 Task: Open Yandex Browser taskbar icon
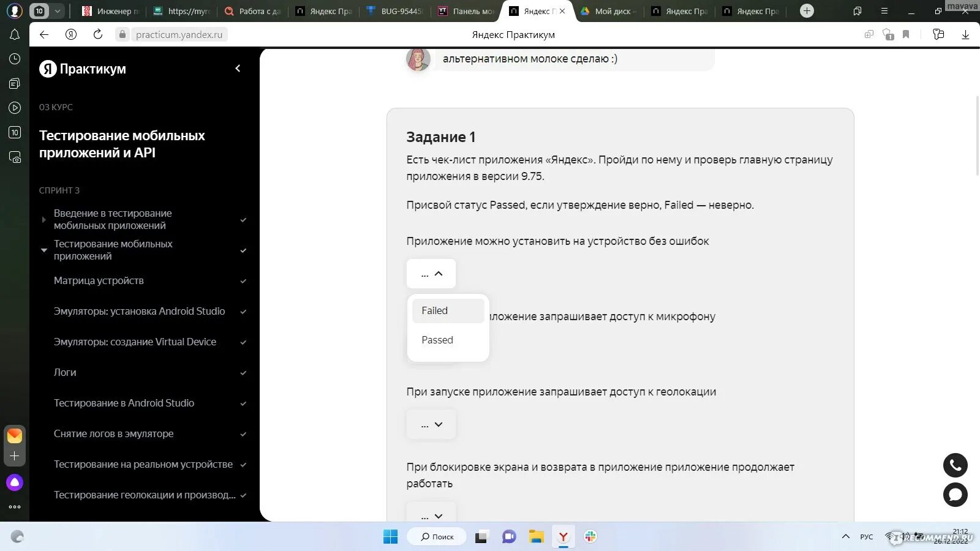click(563, 537)
